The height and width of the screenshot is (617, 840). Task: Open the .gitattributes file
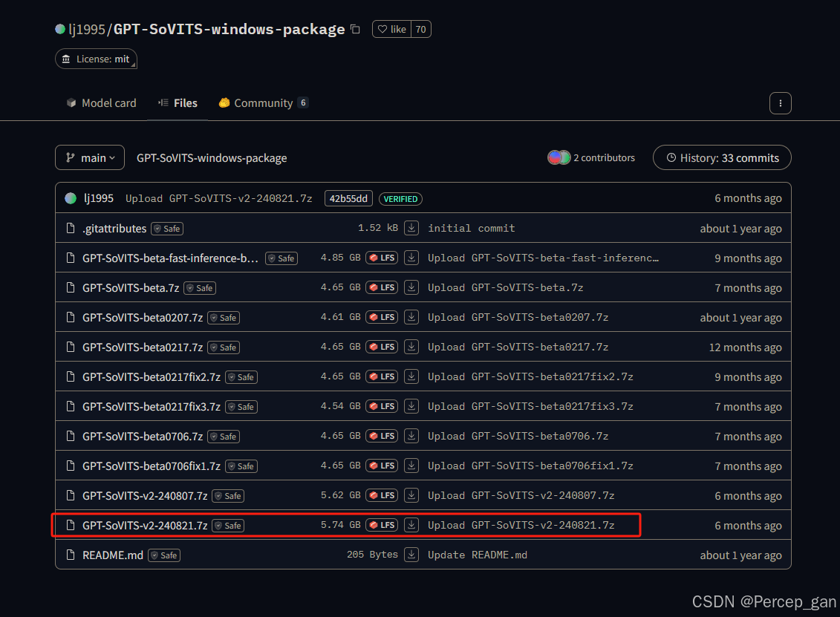[114, 229]
